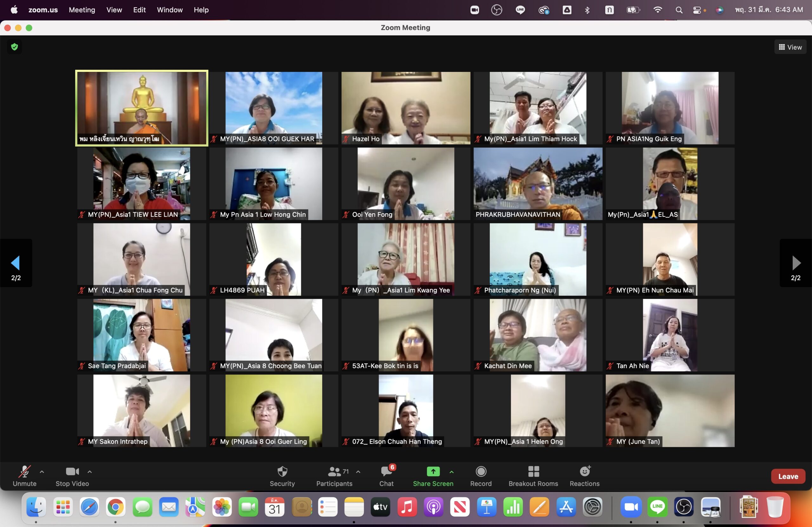Expand video options arrow beside Stop Video

click(90, 472)
